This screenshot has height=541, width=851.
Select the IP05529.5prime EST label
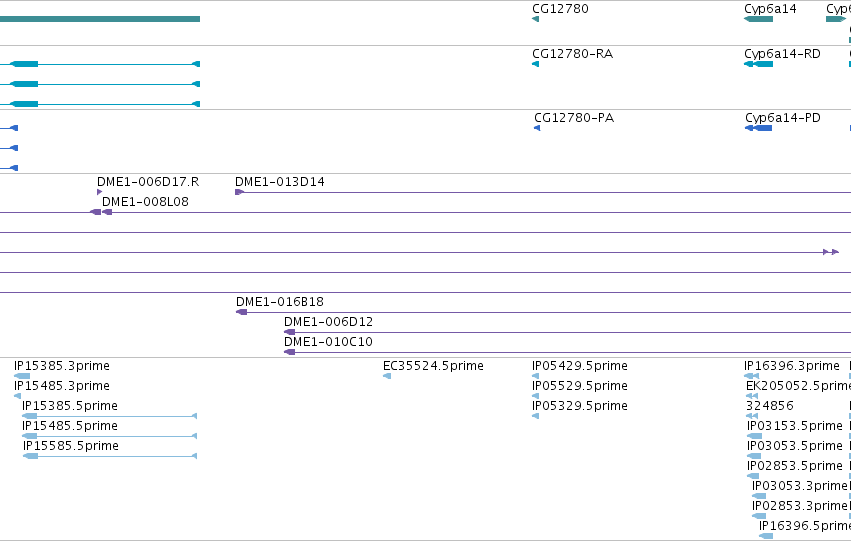point(580,386)
